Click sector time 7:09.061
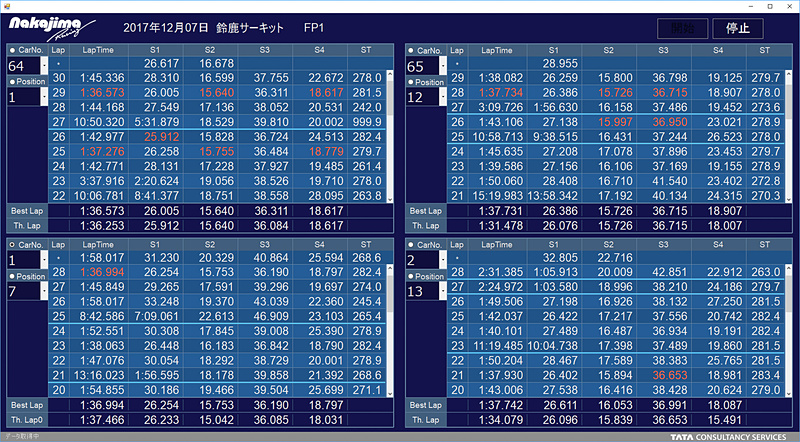This screenshot has height=442, width=800. 157,316
